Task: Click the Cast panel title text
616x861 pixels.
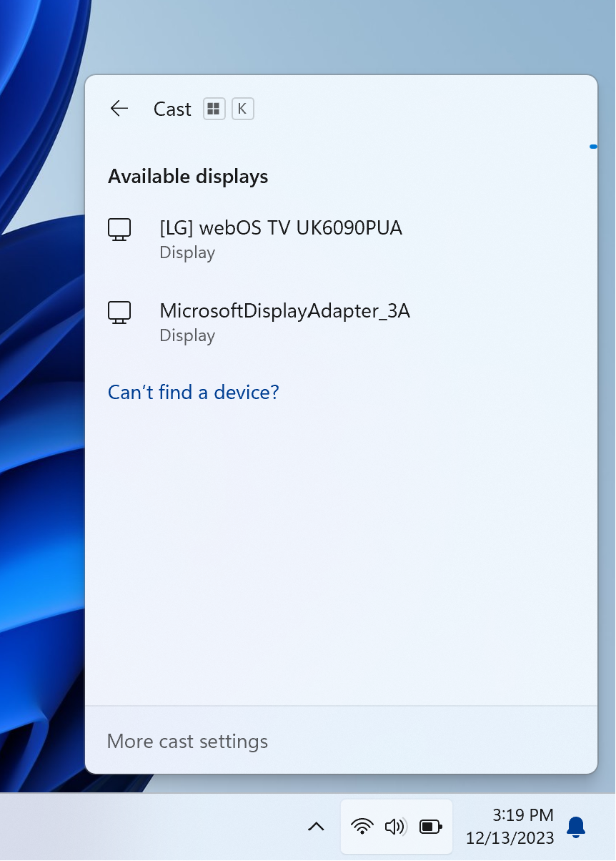Action: [172, 109]
